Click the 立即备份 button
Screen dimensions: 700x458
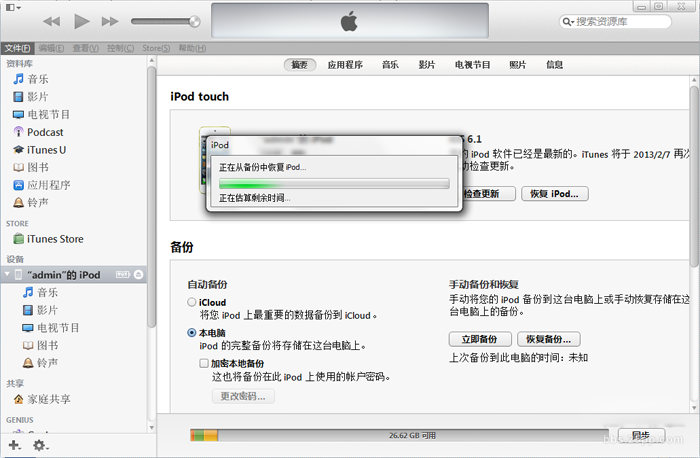click(x=480, y=339)
